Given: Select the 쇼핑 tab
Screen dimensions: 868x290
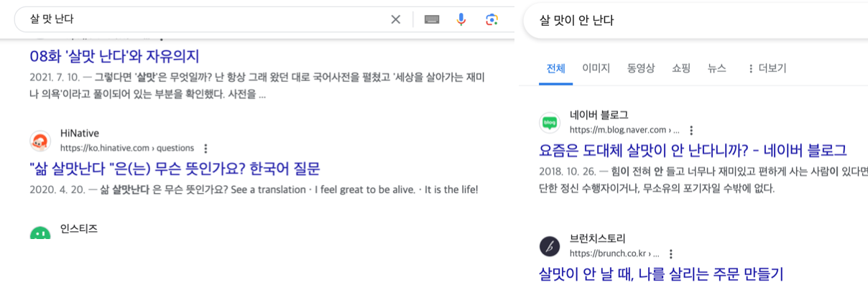Looking at the screenshot, I should (681, 68).
